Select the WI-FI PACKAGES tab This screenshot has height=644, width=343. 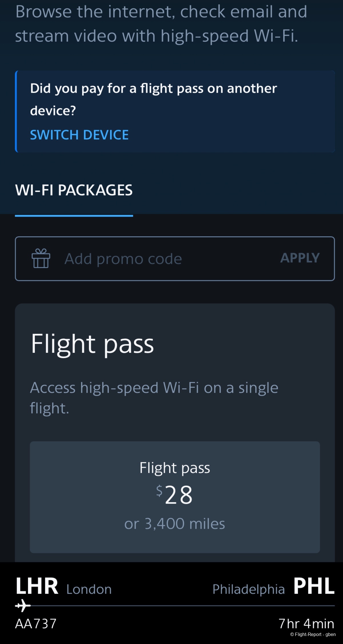click(x=74, y=190)
